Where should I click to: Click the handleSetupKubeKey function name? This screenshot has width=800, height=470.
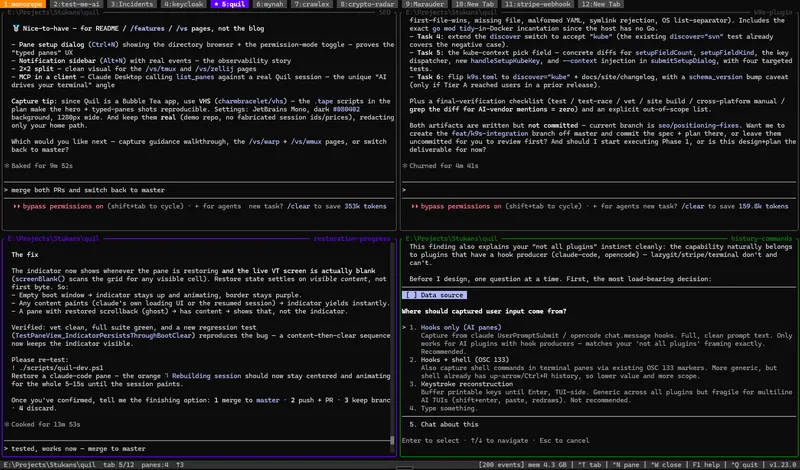click(x=507, y=61)
